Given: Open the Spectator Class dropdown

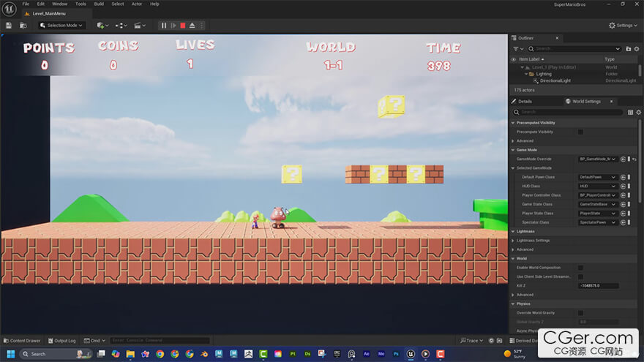Looking at the screenshot, I should tap(598, 222).
